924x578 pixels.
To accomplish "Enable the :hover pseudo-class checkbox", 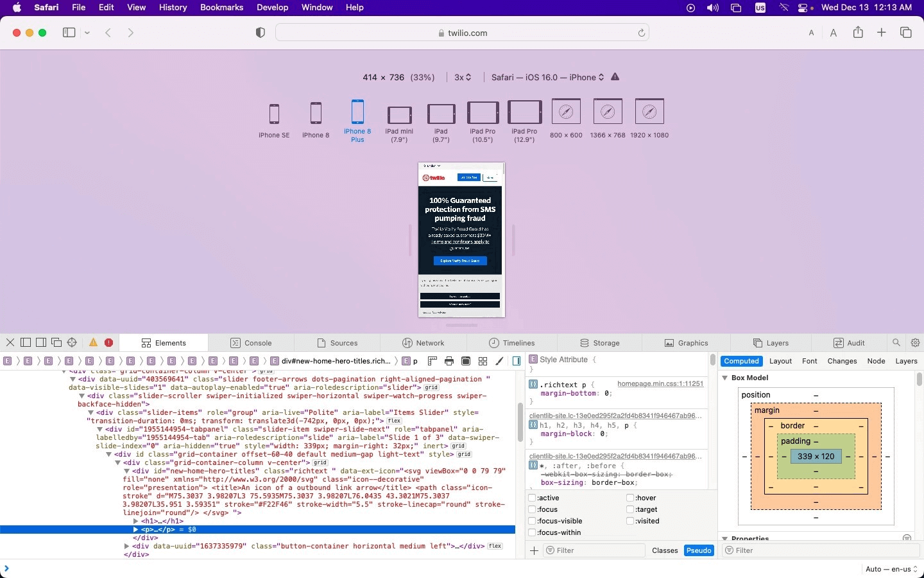I will pyautogui.click(x=630, y=498).
